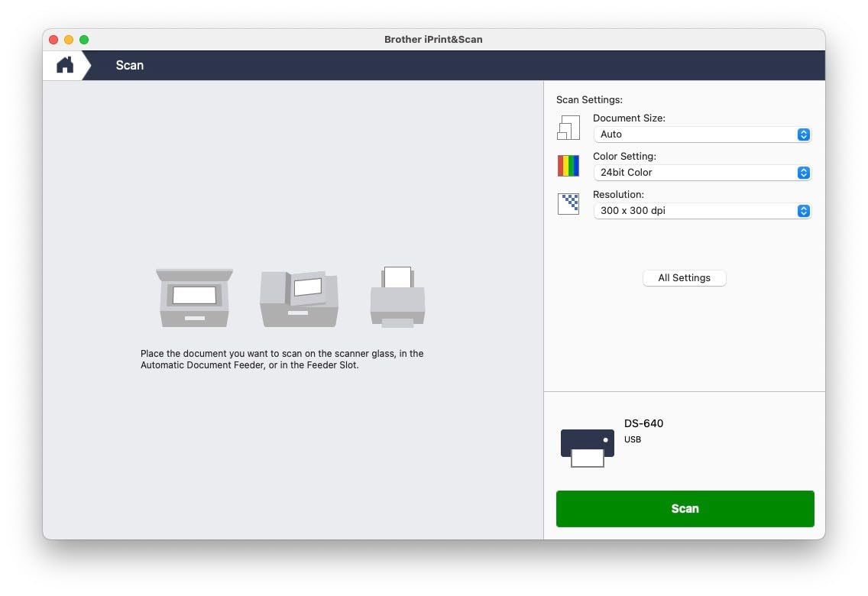
Task: Open the Document Size dropdown
Action: click(702, 134)
